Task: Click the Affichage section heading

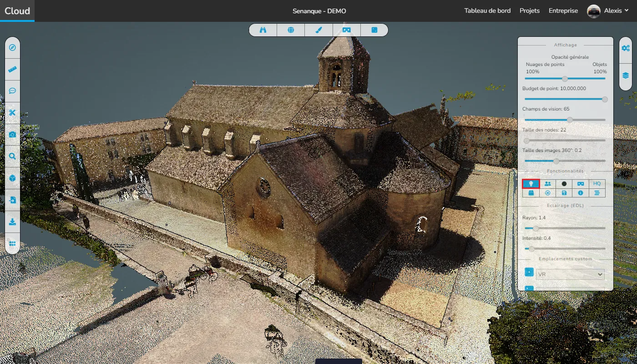Action: (x=566, y=45)
